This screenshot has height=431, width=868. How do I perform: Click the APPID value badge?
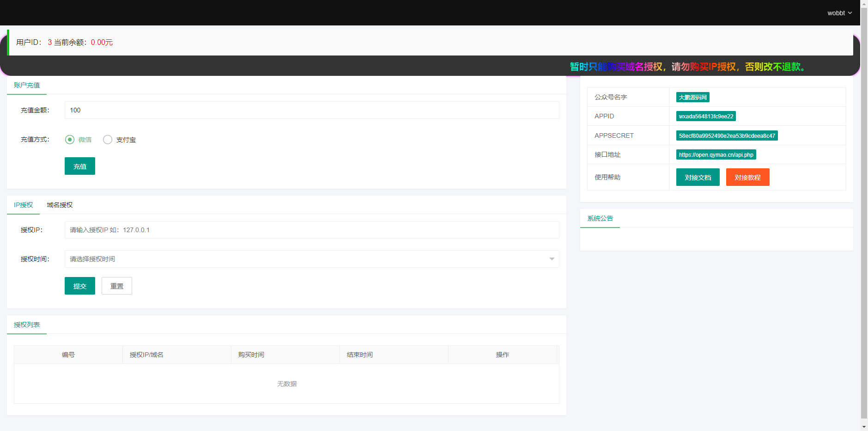(706, 116)
